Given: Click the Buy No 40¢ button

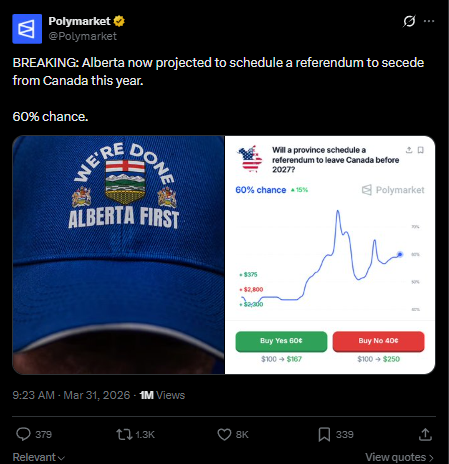Looking at the screenshot, I should click(x=378, y=341).
